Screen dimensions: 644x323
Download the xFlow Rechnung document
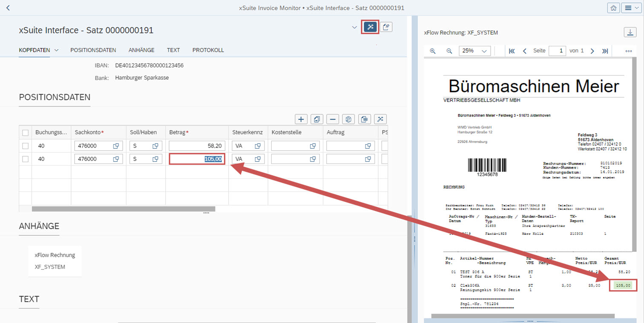click(629, 32)
